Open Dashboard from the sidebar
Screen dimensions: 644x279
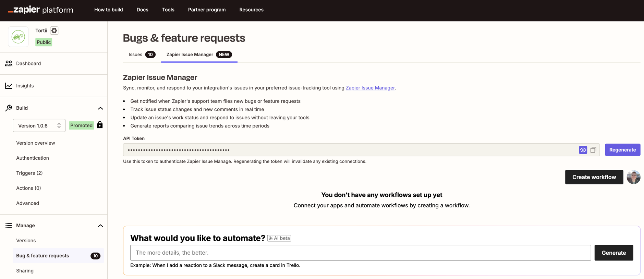coord(28,63)
